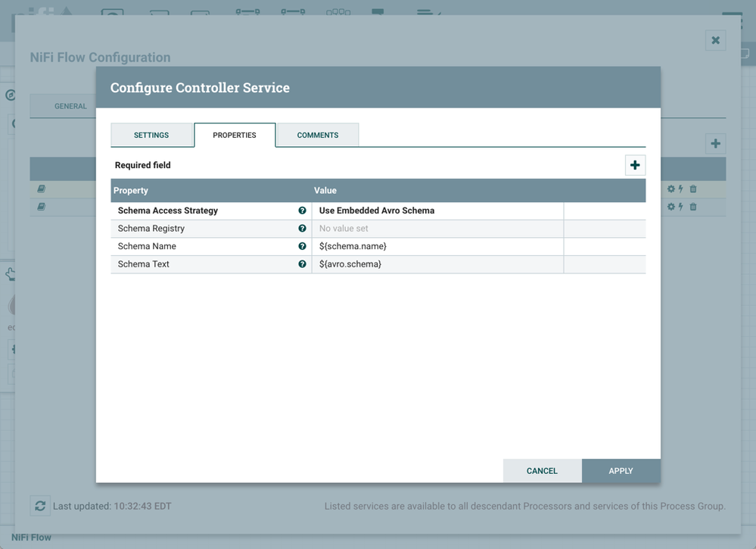Click the plus icon to add a new property
Image resolution: width=756 pixels, height=549 pixels.
click(635, 164)
